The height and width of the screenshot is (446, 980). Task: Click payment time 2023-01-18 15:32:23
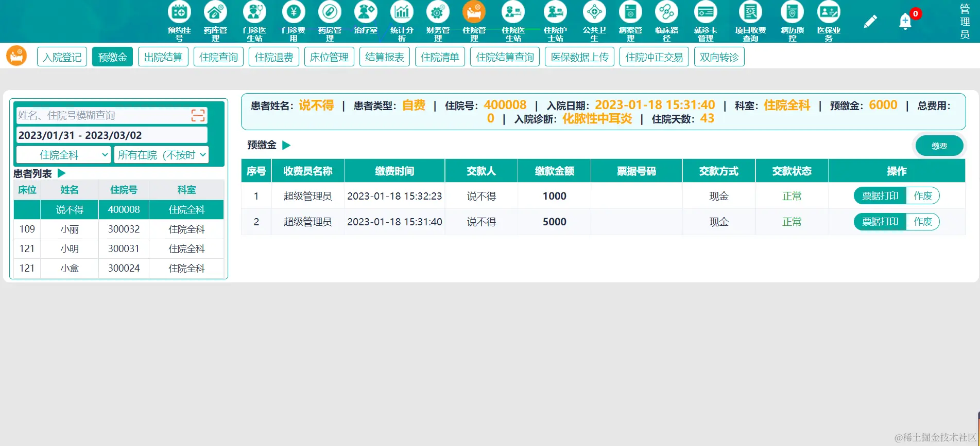(x=394, y=196)
